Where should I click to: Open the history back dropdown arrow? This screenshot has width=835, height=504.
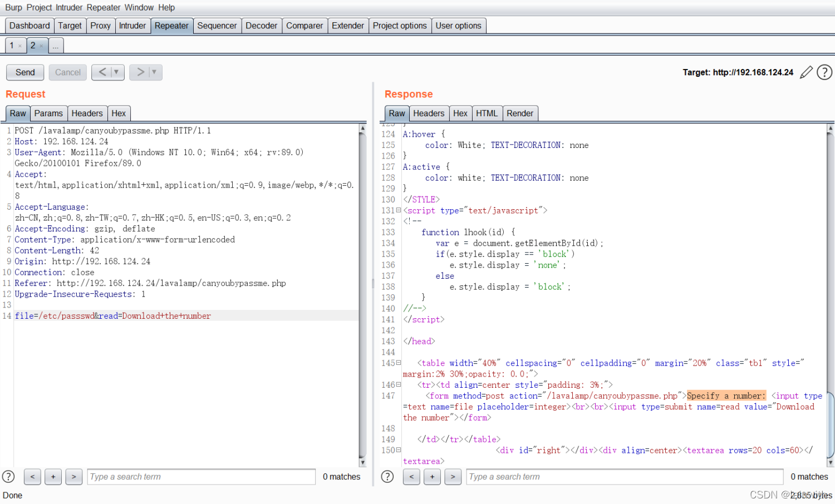tap(116, 72)
